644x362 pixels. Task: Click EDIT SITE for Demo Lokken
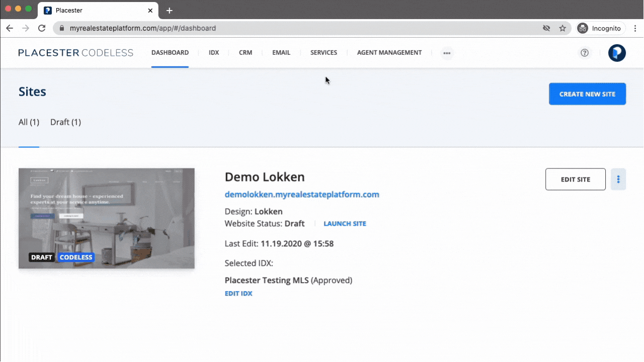pyautogui.click(x=575, y=179)
